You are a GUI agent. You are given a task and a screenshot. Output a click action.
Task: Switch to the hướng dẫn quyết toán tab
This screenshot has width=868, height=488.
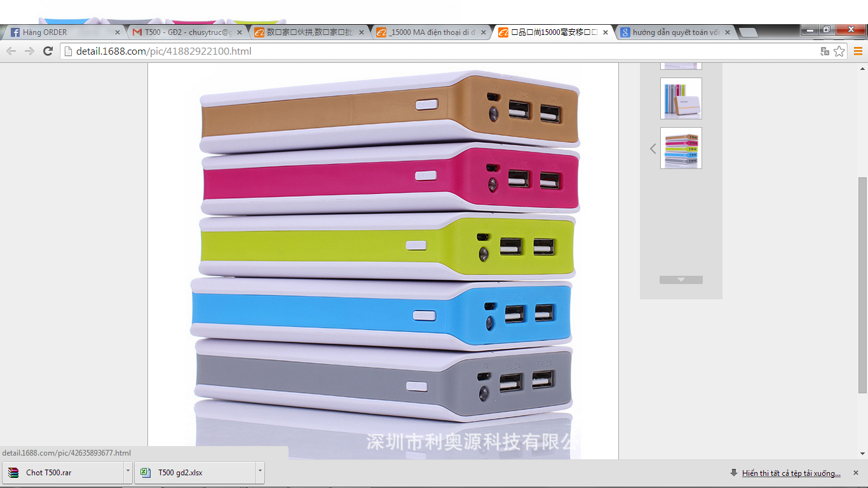coord(674,32)
